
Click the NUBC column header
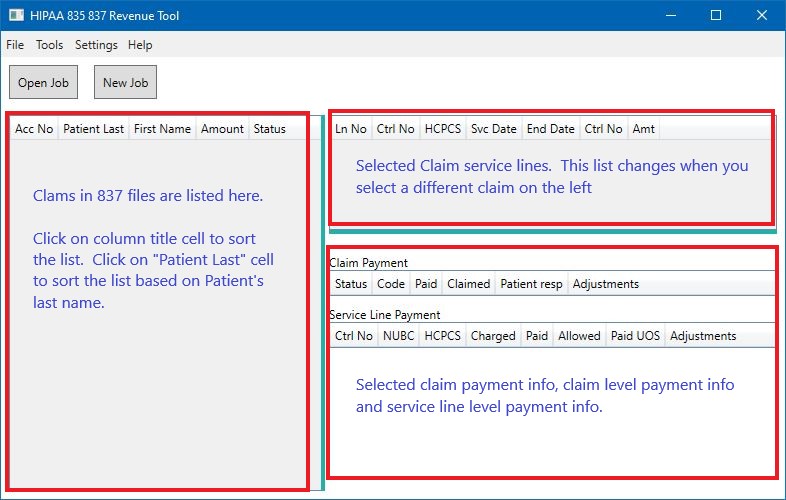pyautogui.click(x=399, y=336)
